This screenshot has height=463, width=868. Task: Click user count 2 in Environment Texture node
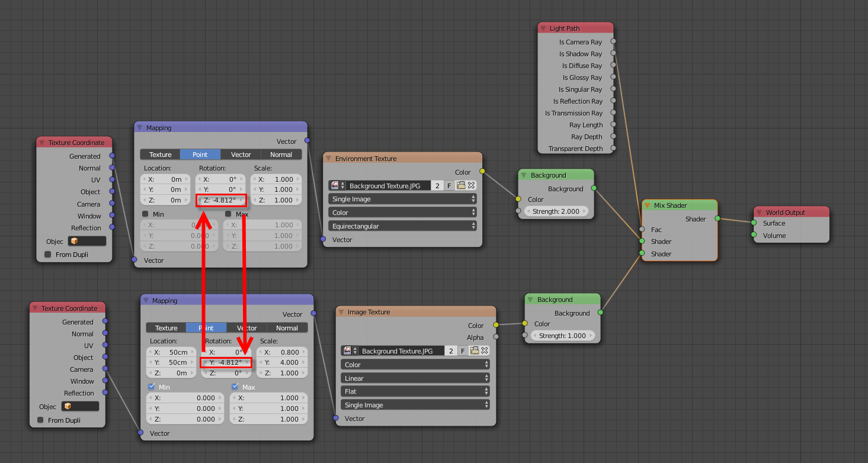tap(437, 186)
